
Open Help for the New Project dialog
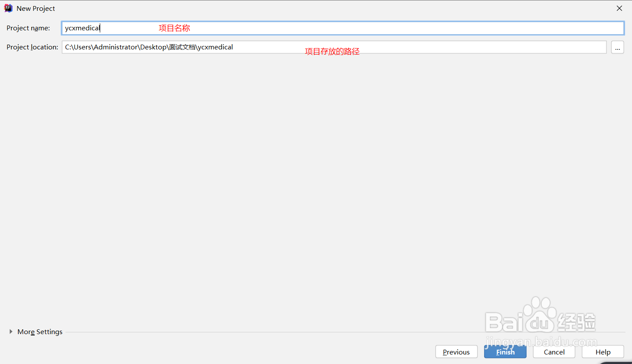tap(603, 352)
